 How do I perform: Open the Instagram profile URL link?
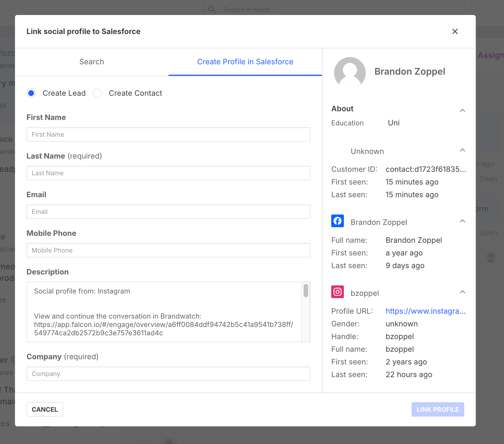coord(426,311)
